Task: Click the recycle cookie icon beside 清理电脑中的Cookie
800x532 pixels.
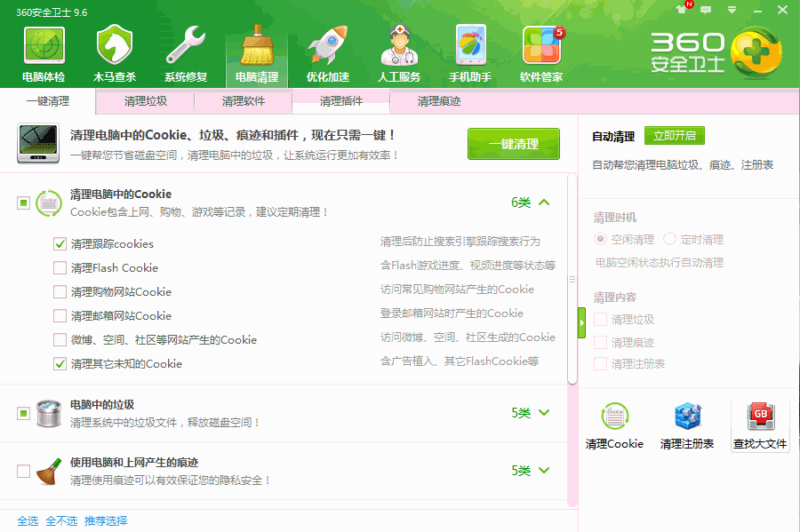Action: 49,202
